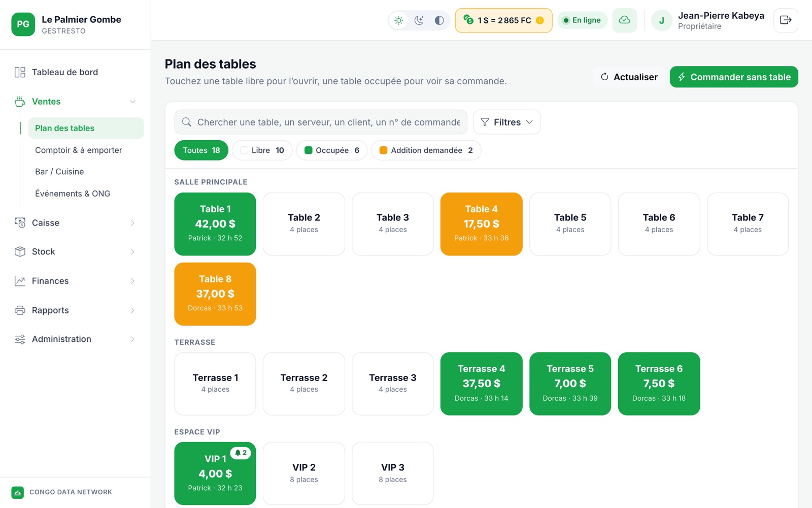Go to Bar / Cuisine

[59, 172]
